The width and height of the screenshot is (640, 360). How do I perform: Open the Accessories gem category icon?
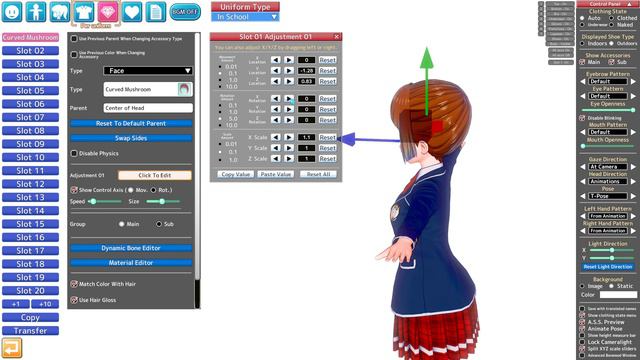point(108,12)
